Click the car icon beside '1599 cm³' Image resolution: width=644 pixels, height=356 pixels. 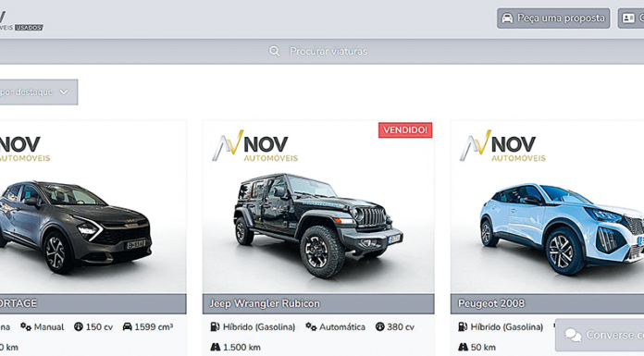tap(128, 326)
